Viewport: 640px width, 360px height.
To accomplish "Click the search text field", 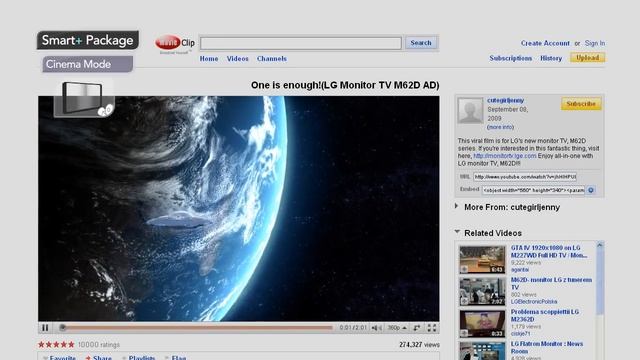I will coord(301,43).
